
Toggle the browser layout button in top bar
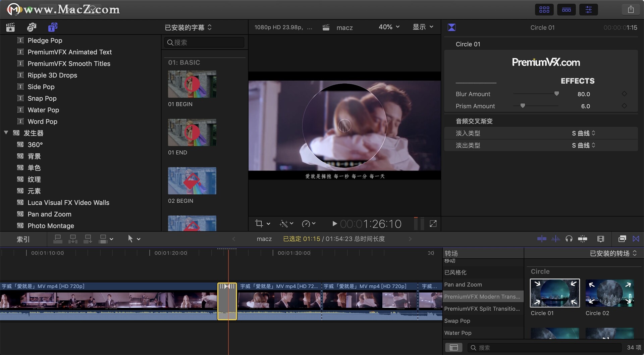click(544, 9)
